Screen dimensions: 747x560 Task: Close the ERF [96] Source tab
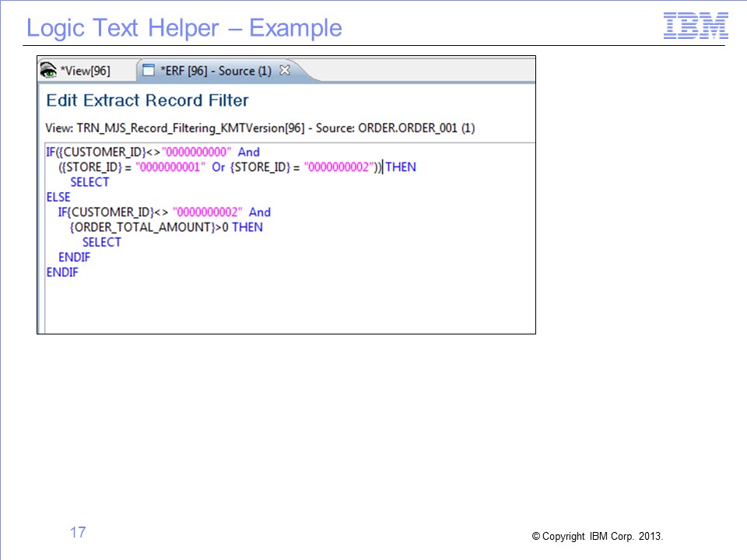tap(285, 70)
